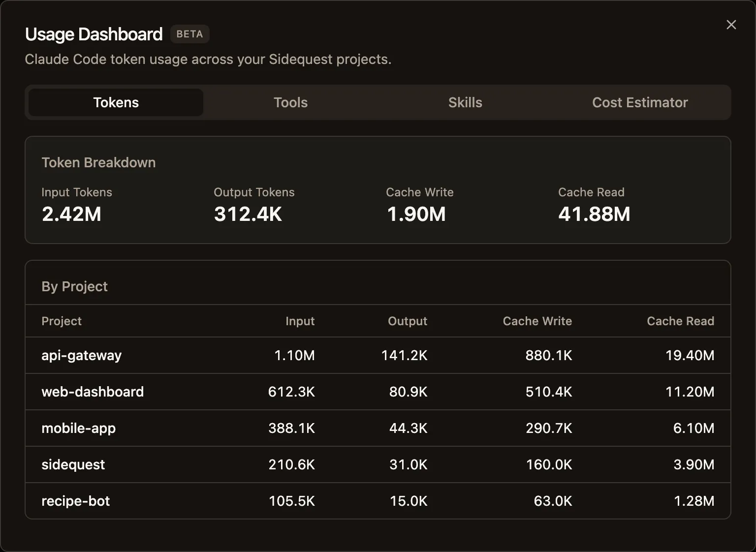Click sidequest output value 31.0K
756x552 pixels.
tap(408, 464)
